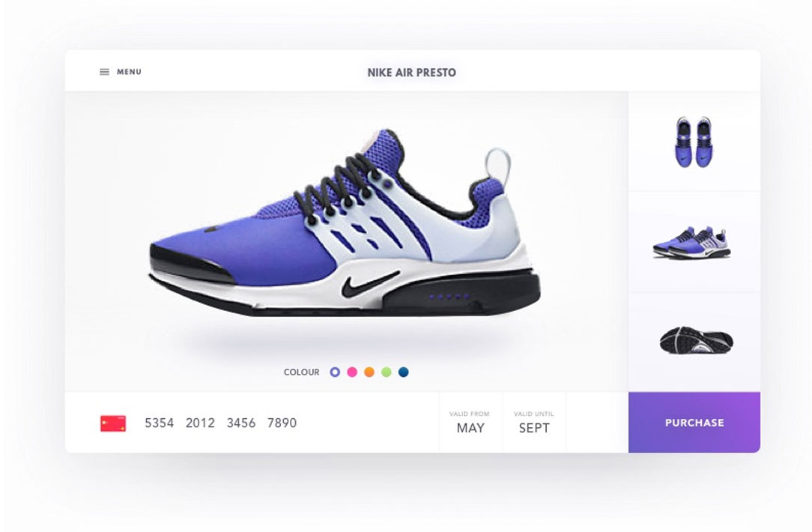Screen dimensions: 812x532
Task: Select the dark blue colour swatch
Action: [x=404, y=372]
